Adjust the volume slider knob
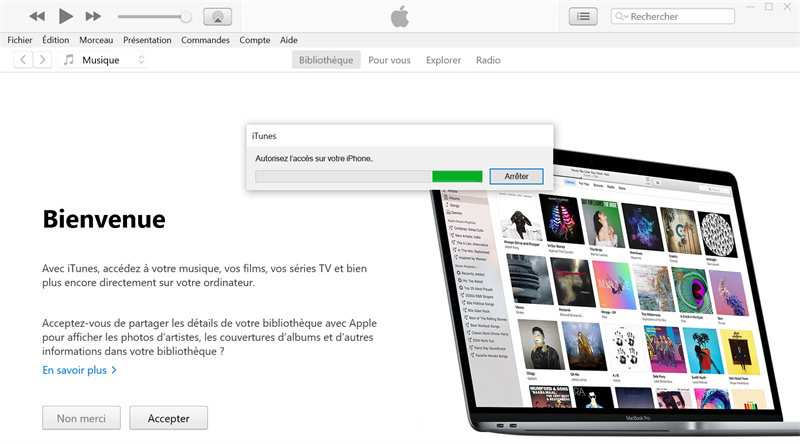 (186, 17)
